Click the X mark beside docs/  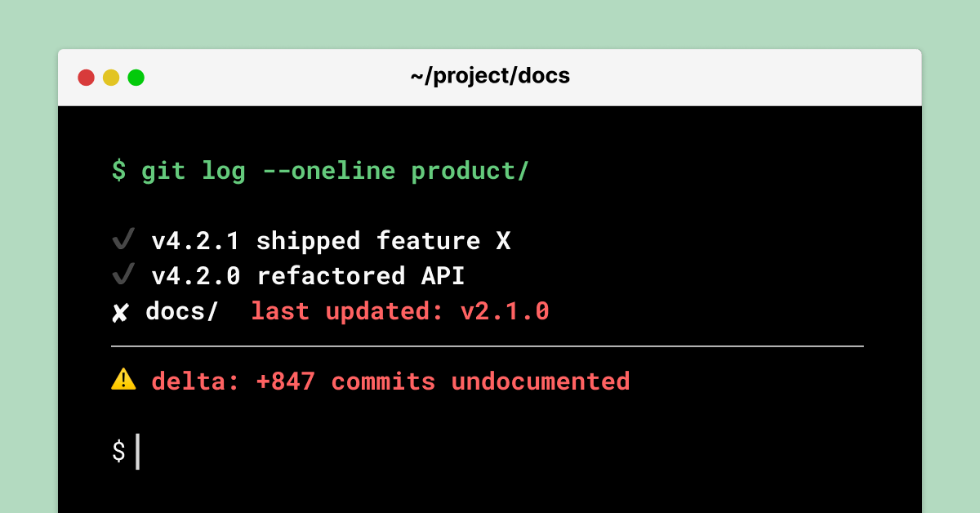pyautogui.click(x=120, y=311)
